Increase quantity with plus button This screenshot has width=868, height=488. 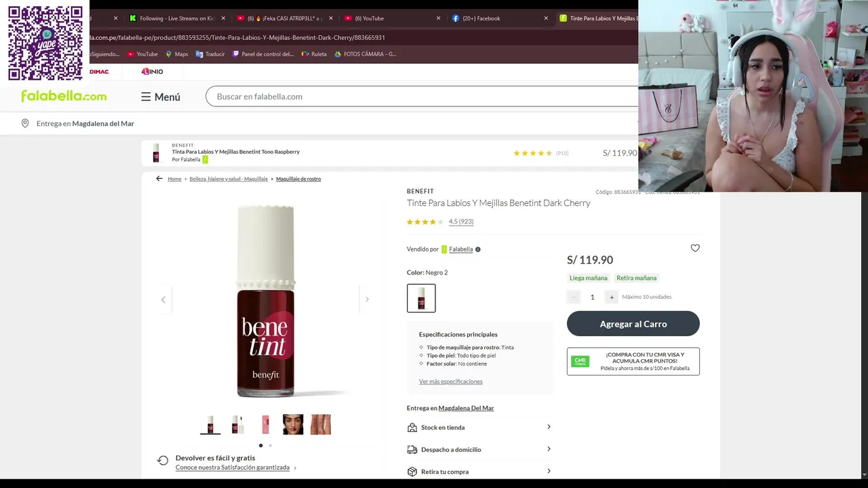click(x=612, y=297)
